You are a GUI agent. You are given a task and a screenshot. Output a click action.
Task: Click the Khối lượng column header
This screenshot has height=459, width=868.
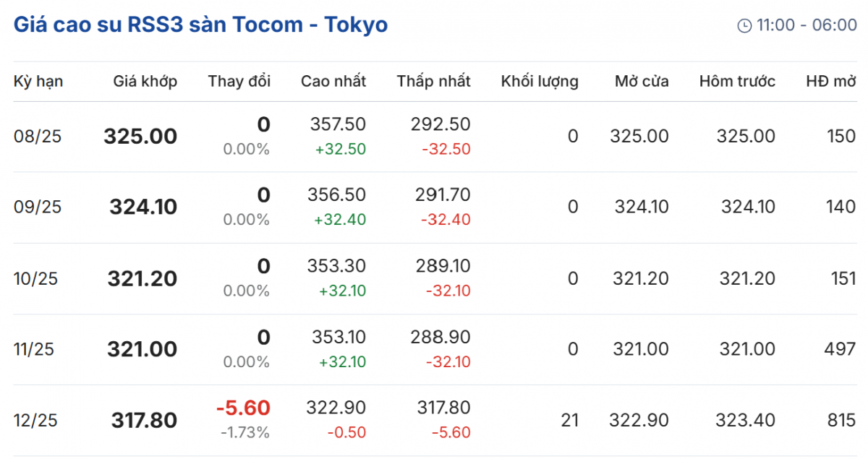point(540,82)
